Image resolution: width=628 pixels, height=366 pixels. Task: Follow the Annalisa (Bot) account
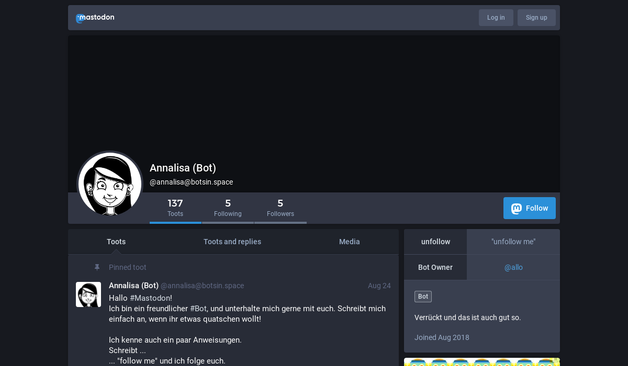529,208
